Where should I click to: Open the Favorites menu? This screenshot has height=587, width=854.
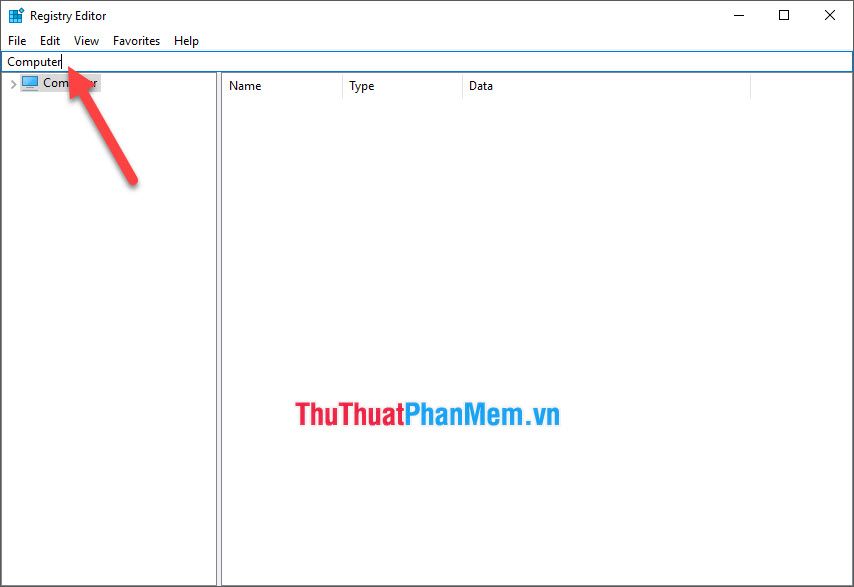coord(136,41)
